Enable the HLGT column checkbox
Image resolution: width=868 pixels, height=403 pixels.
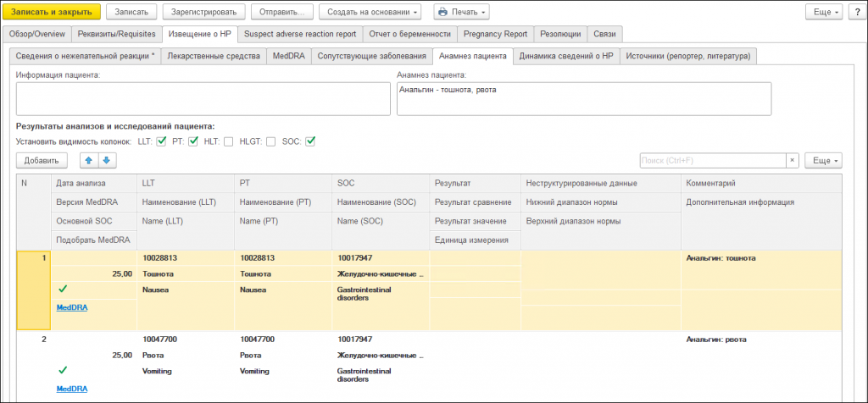[x=270, y=141]
